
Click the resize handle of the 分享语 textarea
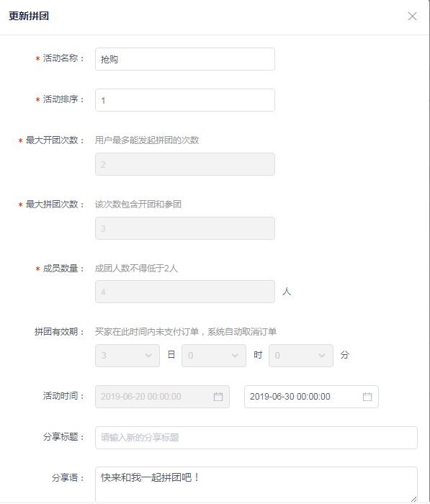tap(413, 499)
